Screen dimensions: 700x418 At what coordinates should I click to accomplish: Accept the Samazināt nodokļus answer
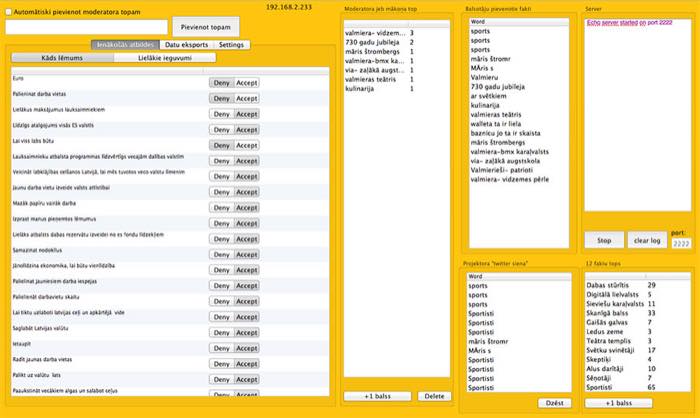pos(246,255)
